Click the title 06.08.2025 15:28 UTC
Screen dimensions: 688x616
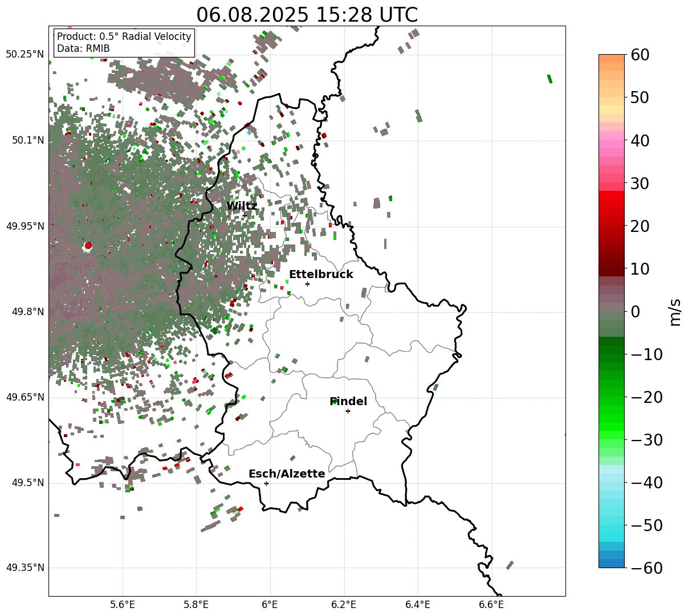click(x=307, y=15)
